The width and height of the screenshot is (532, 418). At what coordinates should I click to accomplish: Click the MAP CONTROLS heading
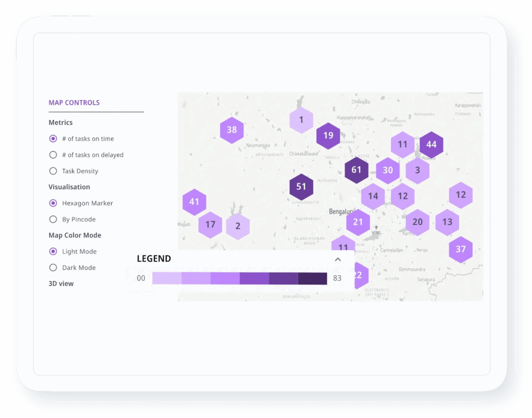pos(74,103)
